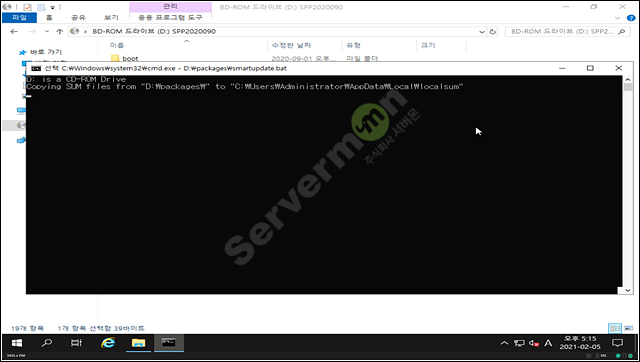Open the Action Center notifications icon

[618, 343]
